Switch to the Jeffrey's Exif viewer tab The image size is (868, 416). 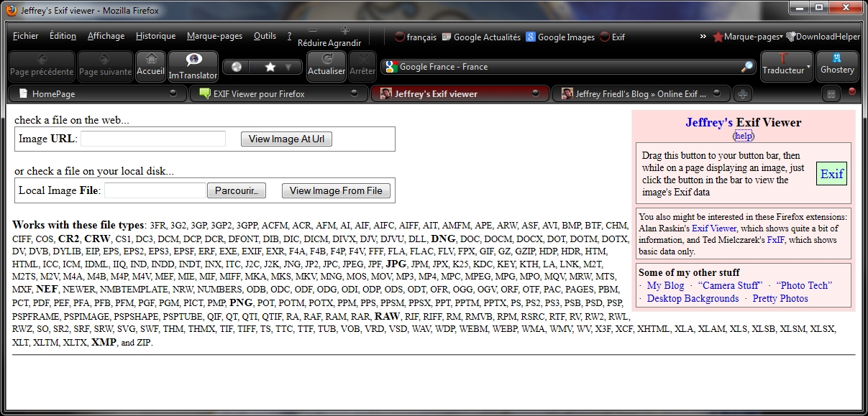460,93
